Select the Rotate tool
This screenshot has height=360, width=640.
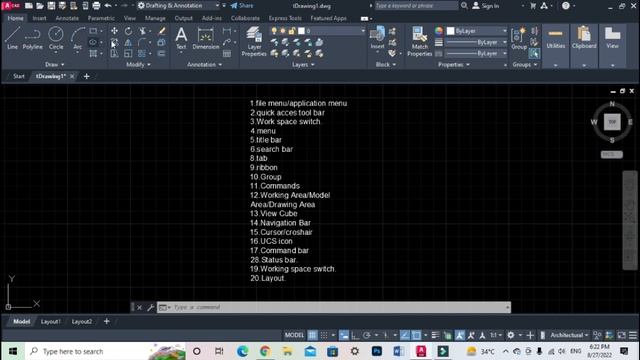(128, 31)
